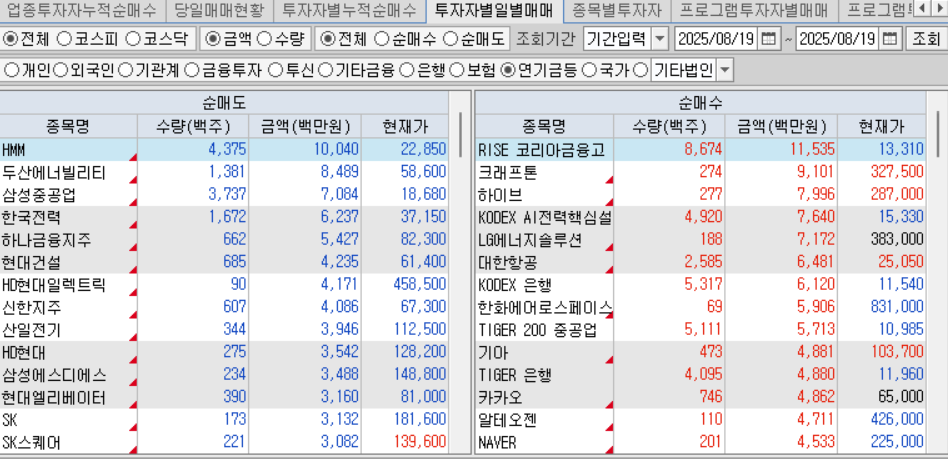Select HD현대일렉트릭 row
Screen dimensions: 948x459
point(224,285)
